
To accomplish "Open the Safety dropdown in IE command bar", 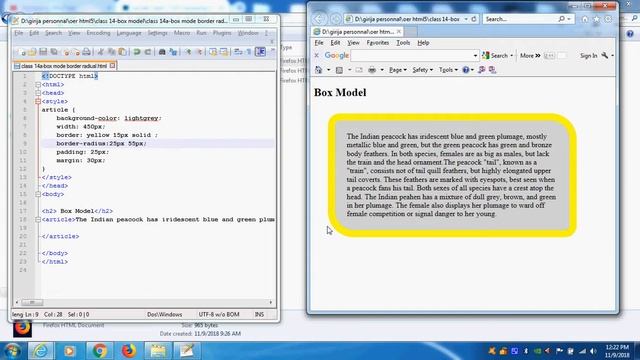I will 422,70.
